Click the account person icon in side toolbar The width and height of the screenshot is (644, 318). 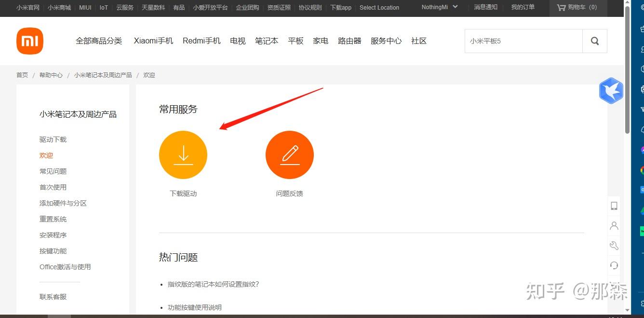(614, 225)
